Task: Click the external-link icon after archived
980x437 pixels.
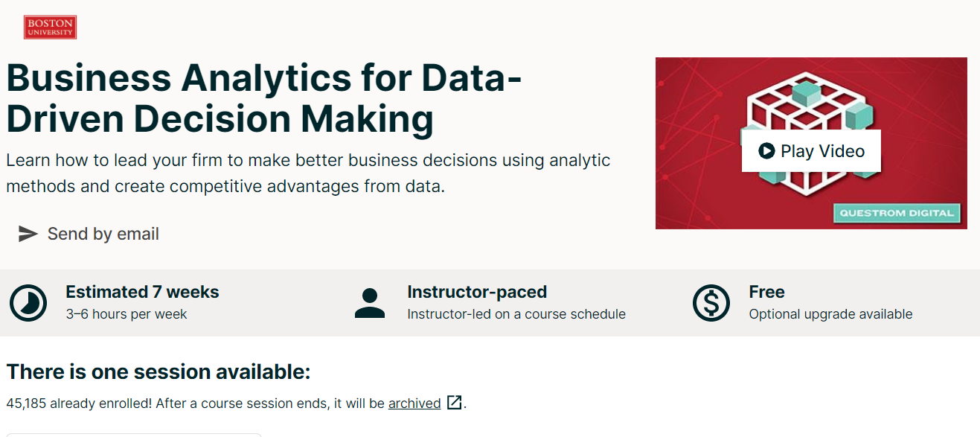Action: point(454,403)
